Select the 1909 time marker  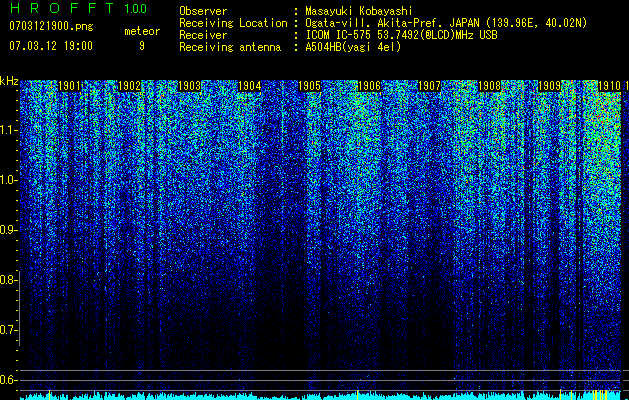click(549, 86)
